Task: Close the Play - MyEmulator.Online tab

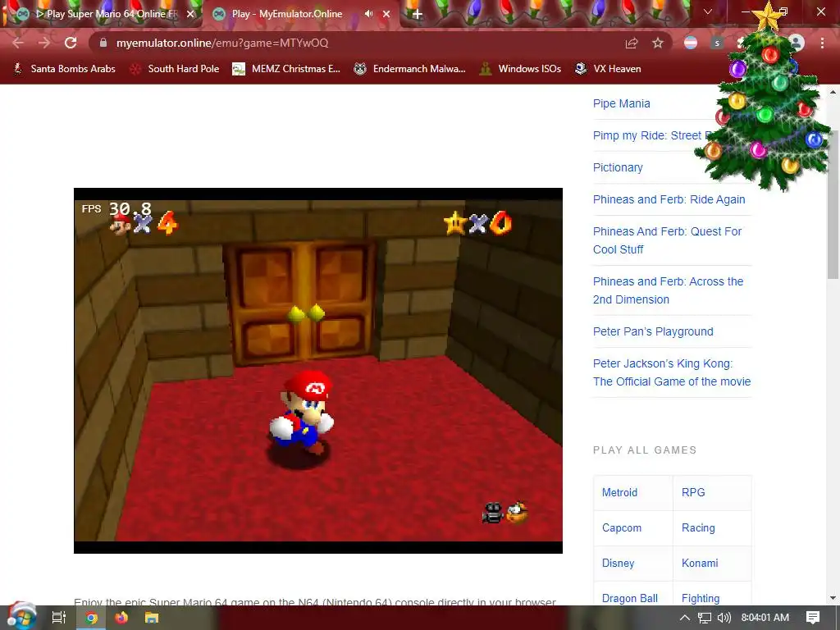Action: pos(386,14)
